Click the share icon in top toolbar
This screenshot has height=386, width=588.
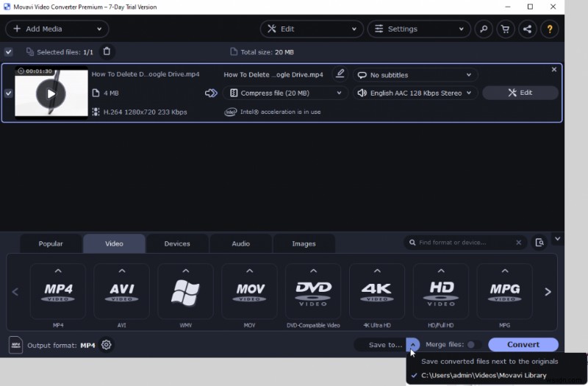527,29
